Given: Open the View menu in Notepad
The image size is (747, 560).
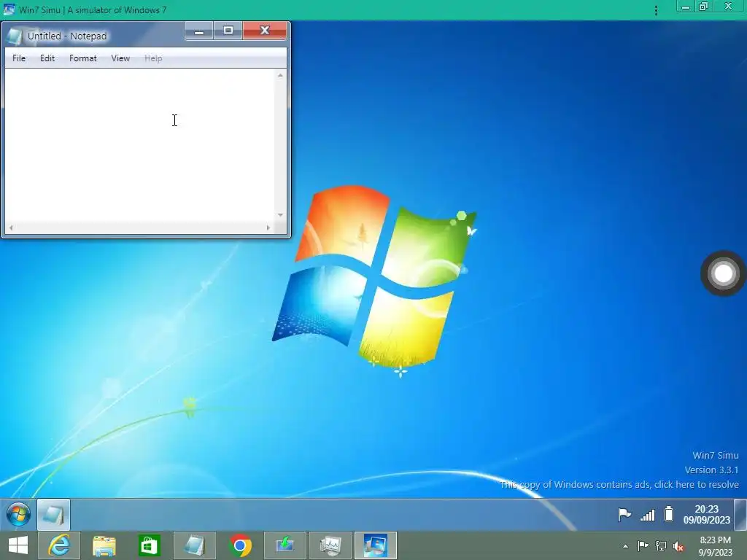Looking at the screenshot, I should [120, 58].
